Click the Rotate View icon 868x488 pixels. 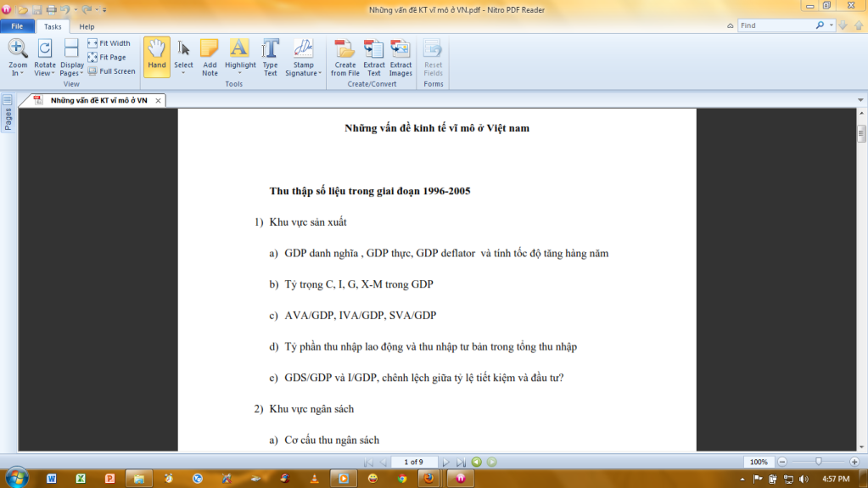pos(44,48)
